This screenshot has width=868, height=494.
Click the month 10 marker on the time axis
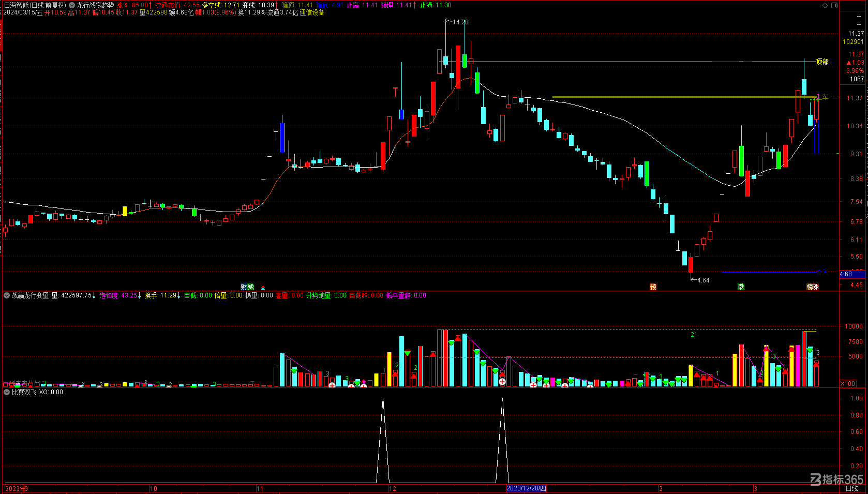tap(154, 488)
